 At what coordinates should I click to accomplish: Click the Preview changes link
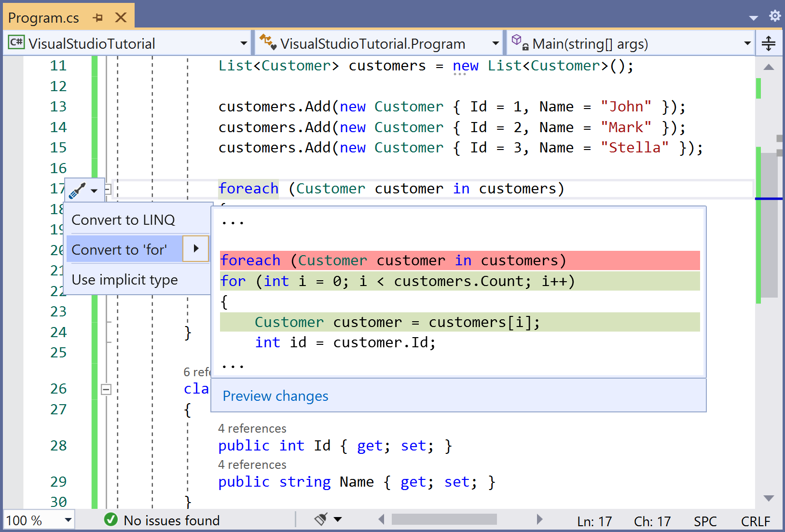pyautogui.click(x=275, y=396)
